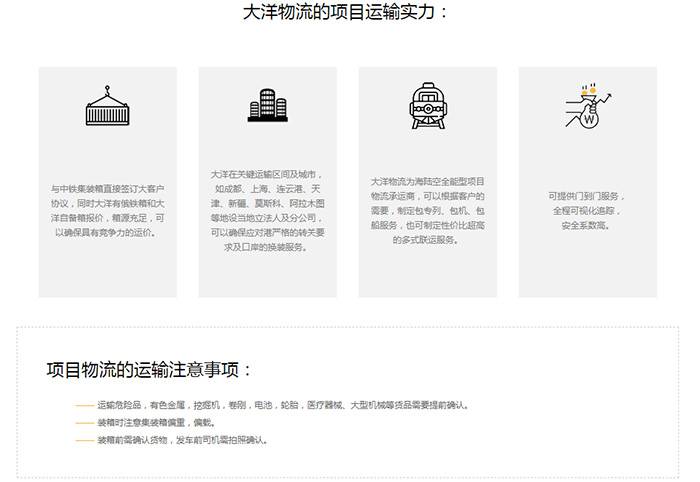Click the orange dash before 装箱前需确认货物
This screenshot has height=482, width=700.
84,440
